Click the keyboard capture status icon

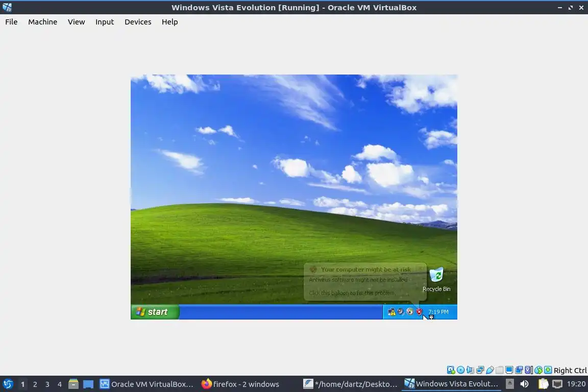pos(548,370)
